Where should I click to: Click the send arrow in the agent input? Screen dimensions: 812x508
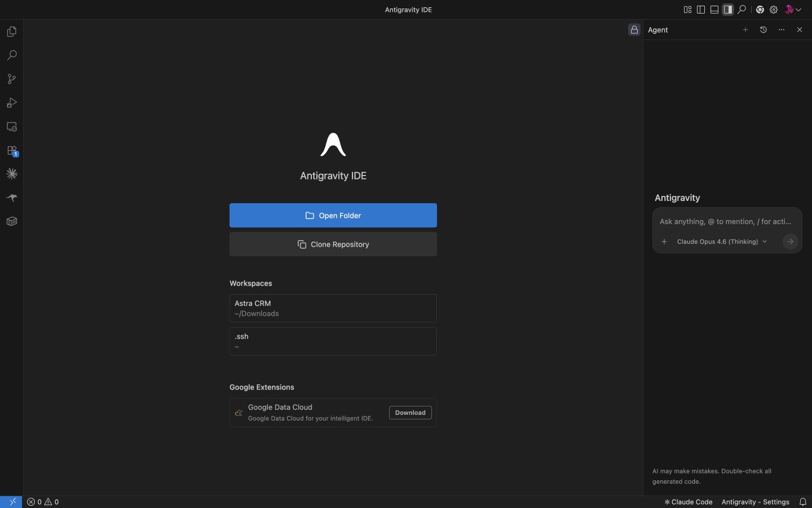point(791,242)
